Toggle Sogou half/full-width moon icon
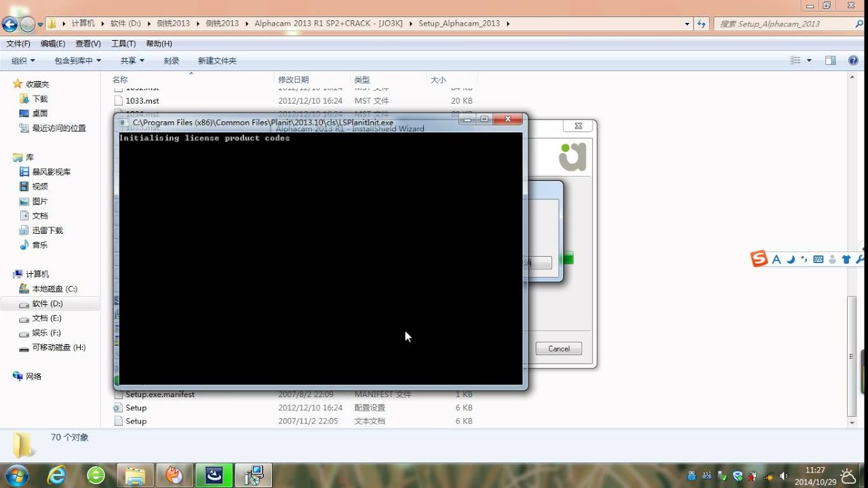The height and width of the screenshot is (488, 868). (x=791, y=259)
